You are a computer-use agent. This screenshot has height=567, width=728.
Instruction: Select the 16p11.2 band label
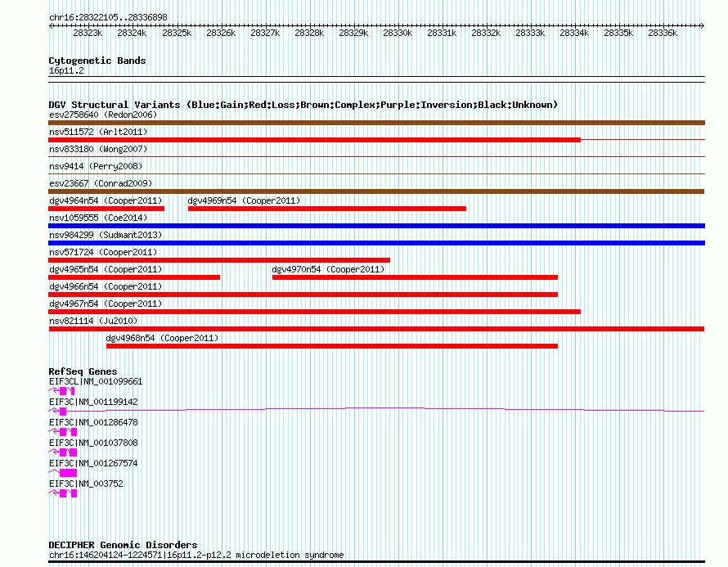[66, 70]
